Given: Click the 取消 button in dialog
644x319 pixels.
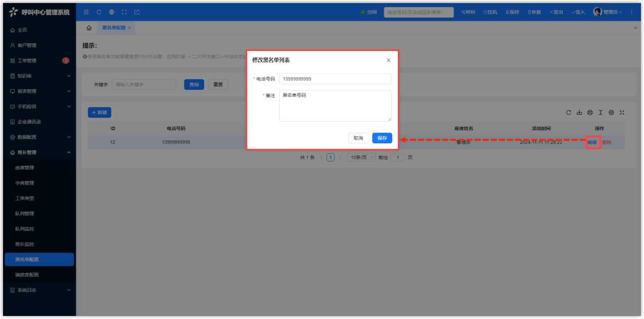Looking at the screenshot, I should (x=358, y=138).
